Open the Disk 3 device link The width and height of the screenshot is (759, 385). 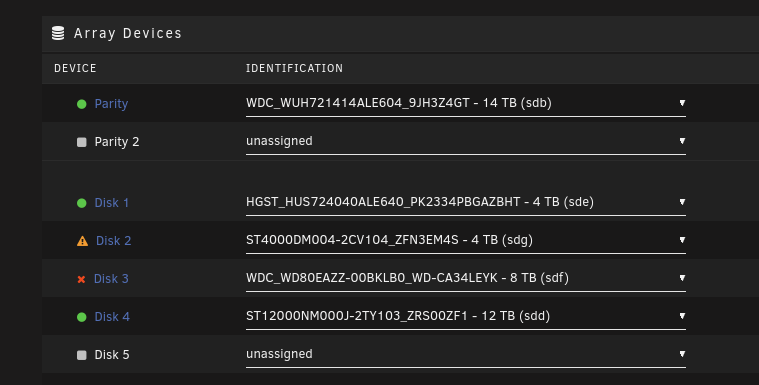111,278
